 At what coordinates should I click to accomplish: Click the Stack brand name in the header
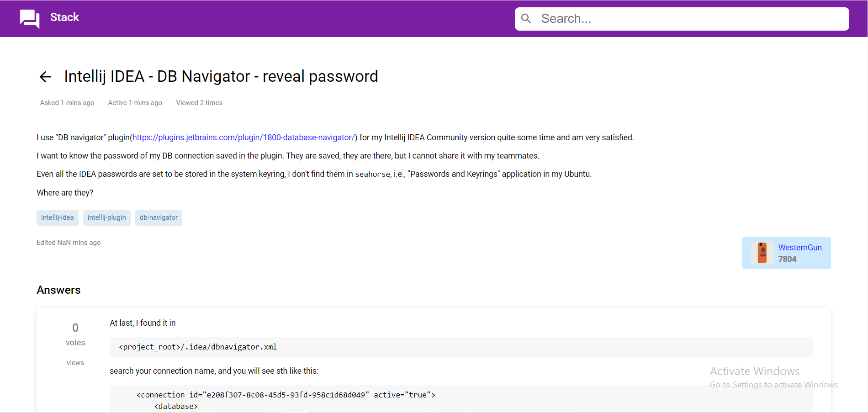64,17
